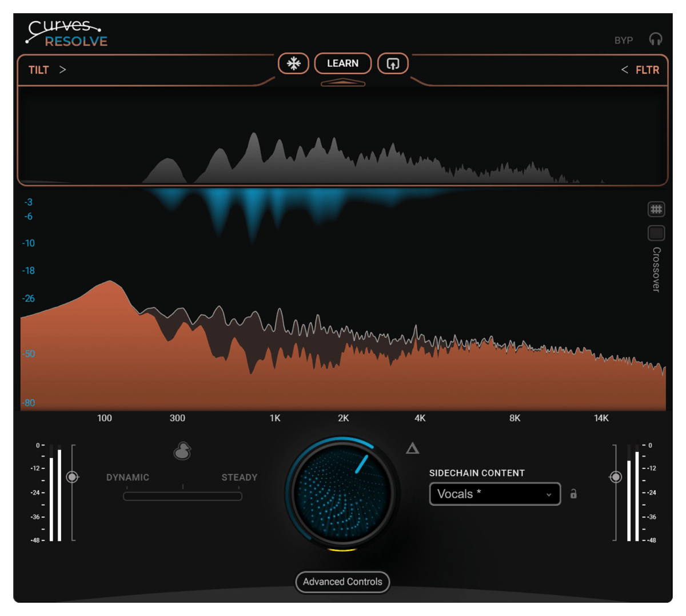Toggle the grid display icon on the right
The width and height of the screenshot is (686, 616).
pos(656,209)
